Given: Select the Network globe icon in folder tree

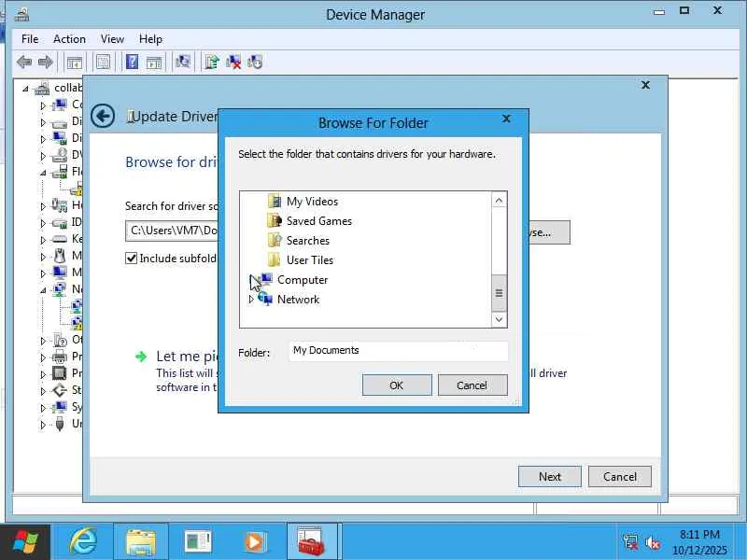Looking at the screenshot, I should tap(265, 299).
